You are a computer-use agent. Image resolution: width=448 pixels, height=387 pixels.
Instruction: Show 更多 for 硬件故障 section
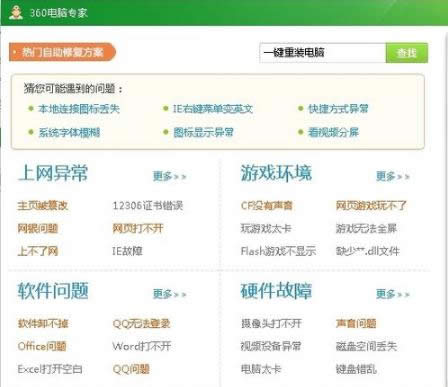[393, 294]
